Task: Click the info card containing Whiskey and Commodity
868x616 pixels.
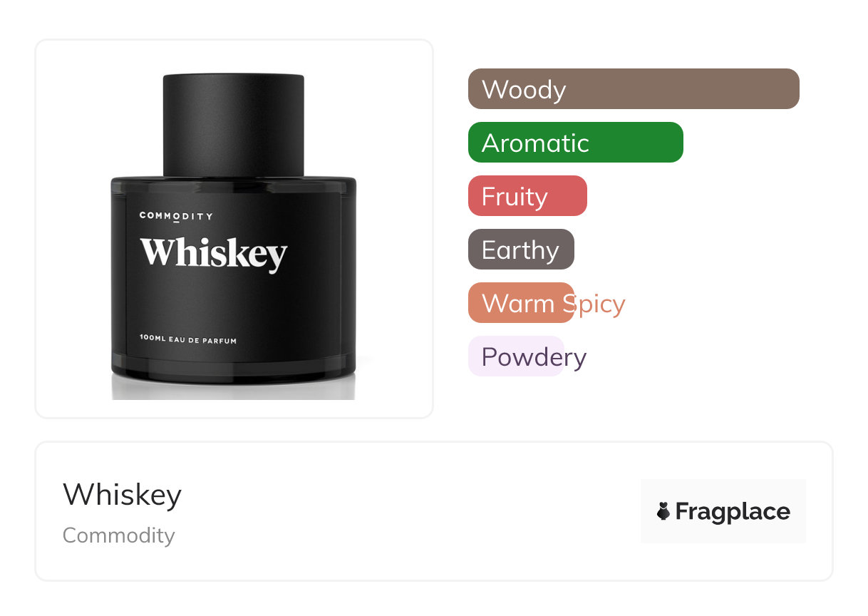Action: 434,511
